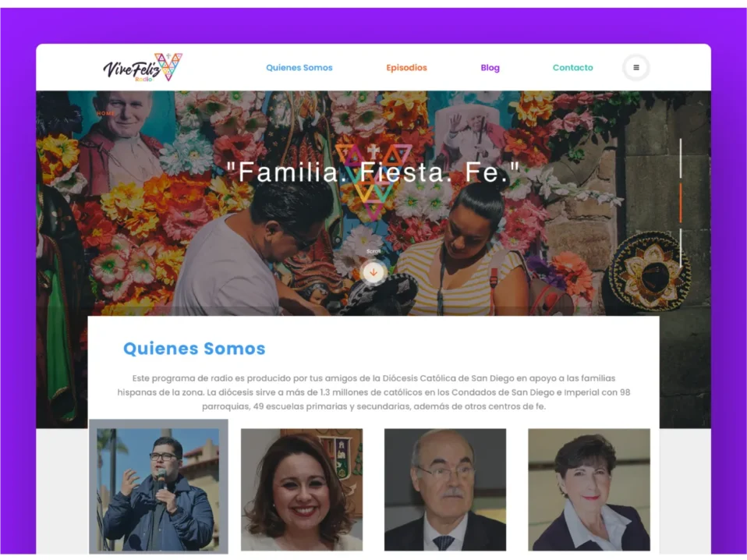Click the Quienes Somos section heading
747x560 pixels.
click(194, 349)
